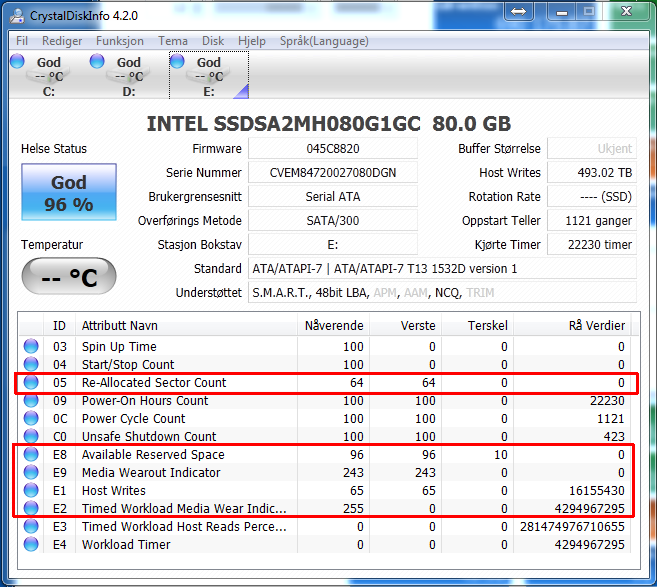Open the Hjelp menu
The height and width of the screenshot is (587, 657).
(252, 41)
